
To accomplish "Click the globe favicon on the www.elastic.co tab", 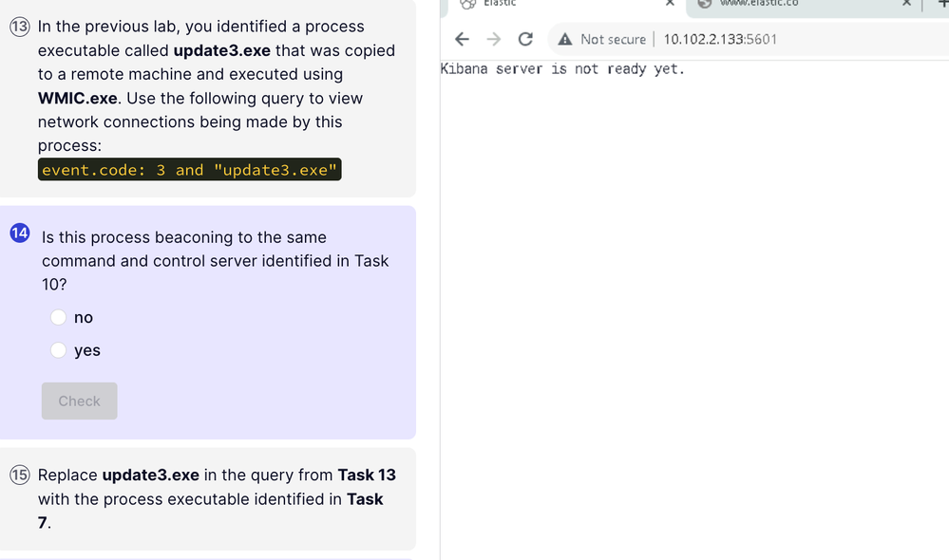I will point(705,3).
